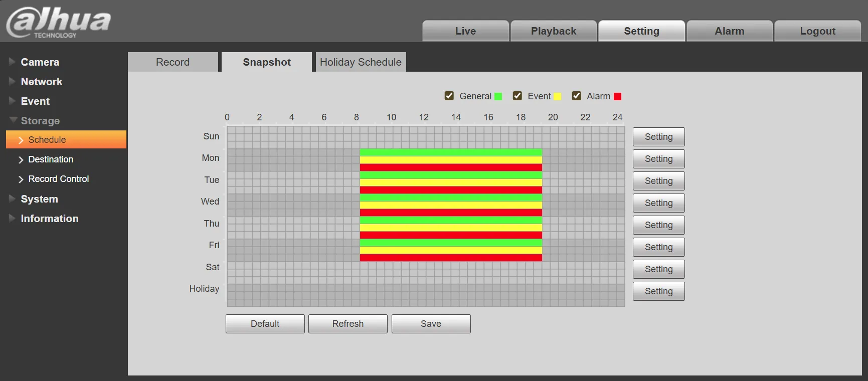Click the red Alarm color swatch
Screen dimensions: 868x381
[617, 96]
